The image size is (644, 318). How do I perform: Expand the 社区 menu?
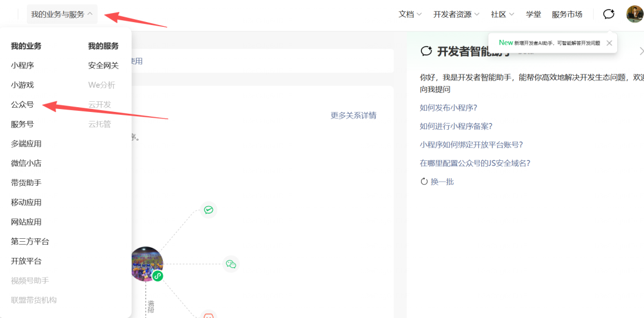pyautogui.click(x=503, y=14)
